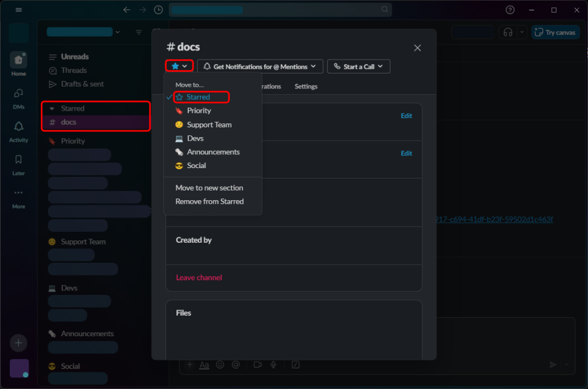
Task: Click the plus create-new button
Action: coord(18,343)
